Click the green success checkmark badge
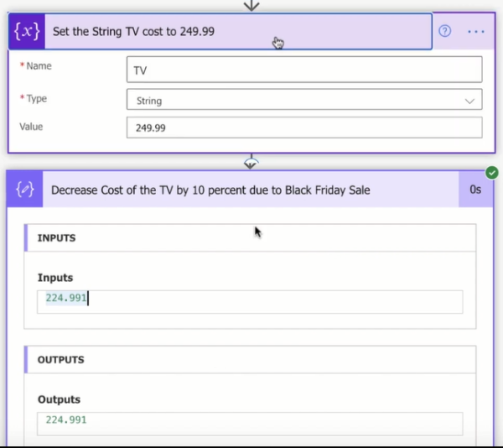Viewport: 503px width, 448px height. (x=492, y=172)
